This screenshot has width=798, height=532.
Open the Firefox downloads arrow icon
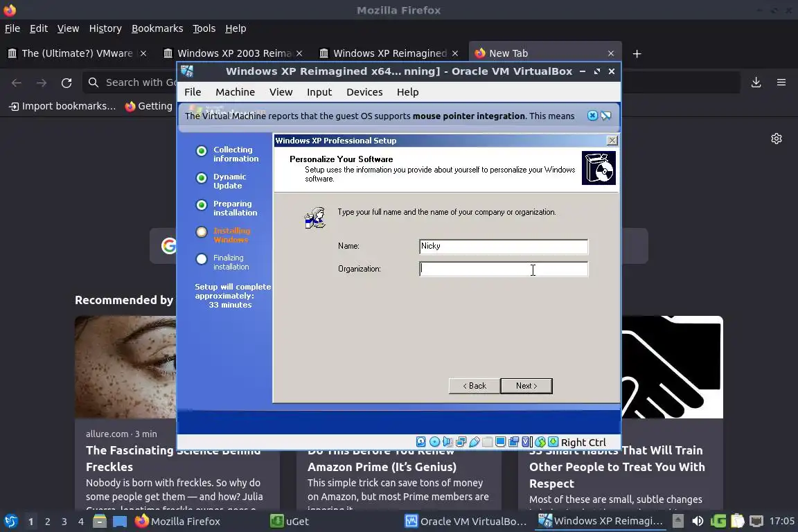(756, 82)
